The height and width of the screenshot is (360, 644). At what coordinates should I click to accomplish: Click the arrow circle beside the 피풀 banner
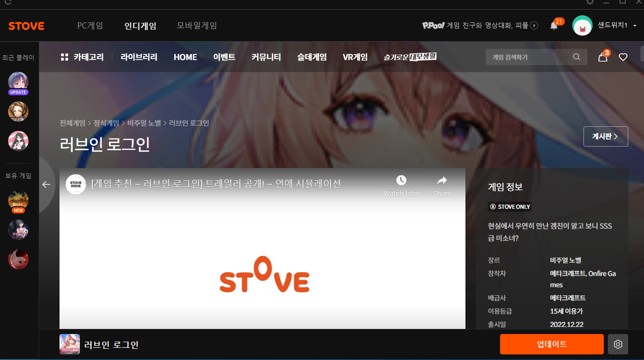tap(534, 25)
